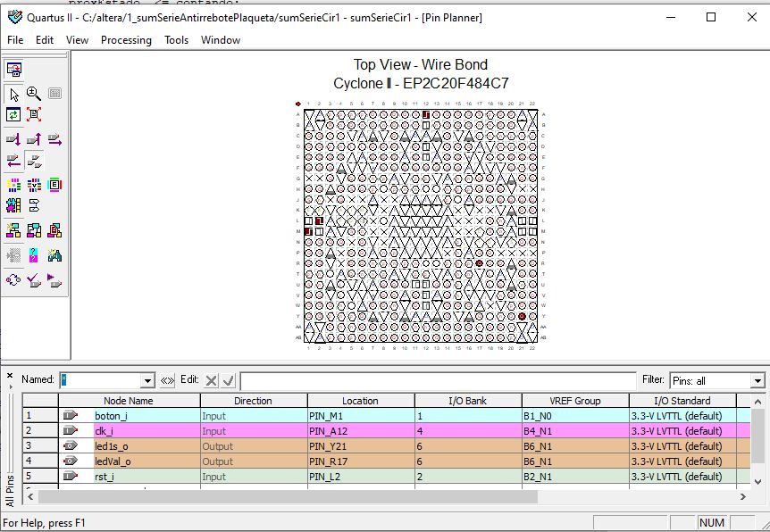Open the Named combo box dropdown arrow
This screenshot has height=532, width=770.
tap(147, 380)
